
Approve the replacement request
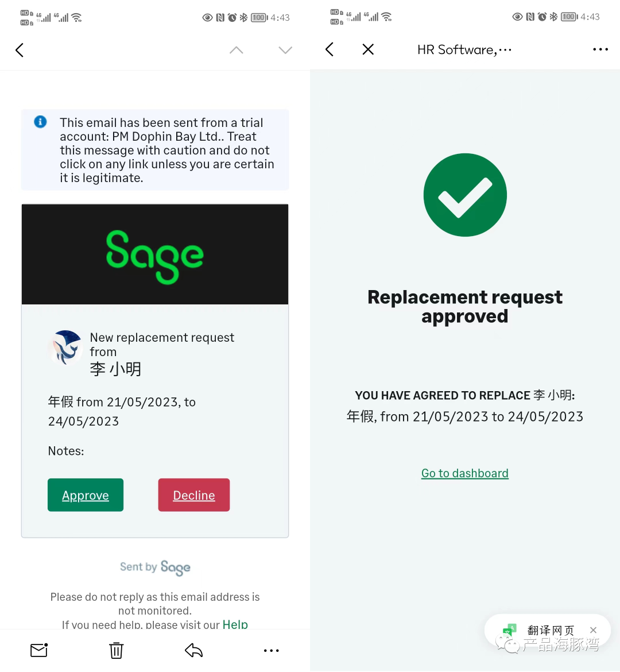86,495
